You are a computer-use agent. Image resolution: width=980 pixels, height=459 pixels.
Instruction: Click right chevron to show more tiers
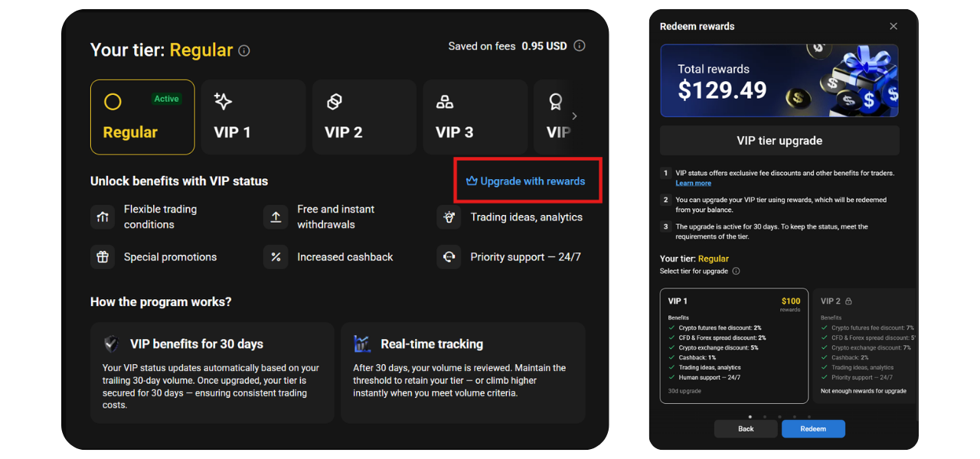pyautogui.click(x=575, y=116)
